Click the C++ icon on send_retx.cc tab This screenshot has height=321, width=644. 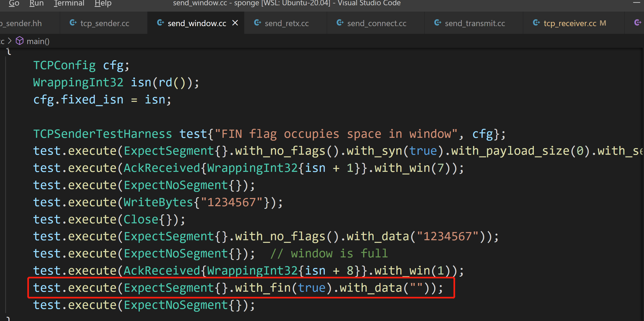click(257, 23)
